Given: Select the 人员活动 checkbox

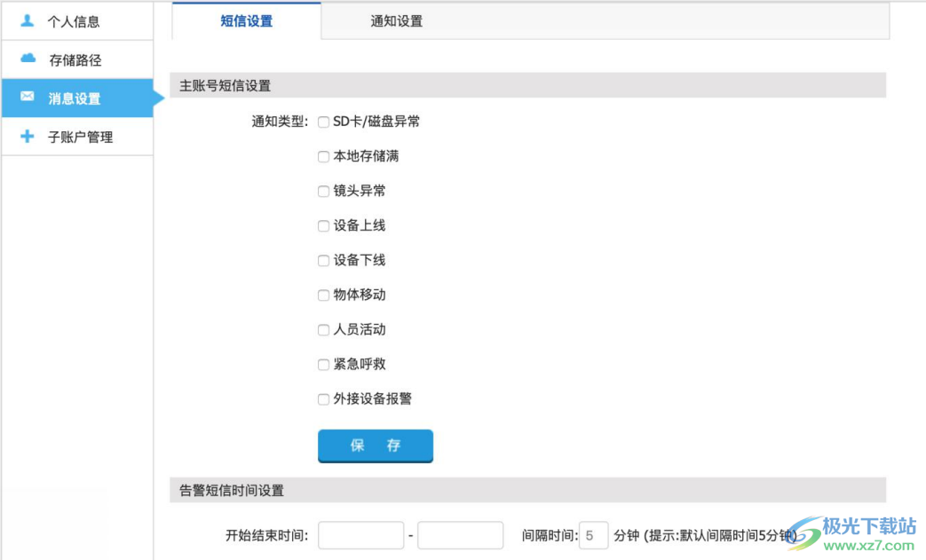Looking at the screenshot, I should [324, 330].
